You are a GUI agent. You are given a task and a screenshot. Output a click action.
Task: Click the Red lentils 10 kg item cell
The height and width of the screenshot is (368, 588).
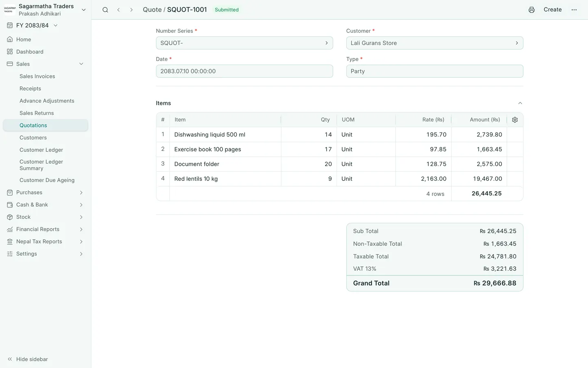225,179
